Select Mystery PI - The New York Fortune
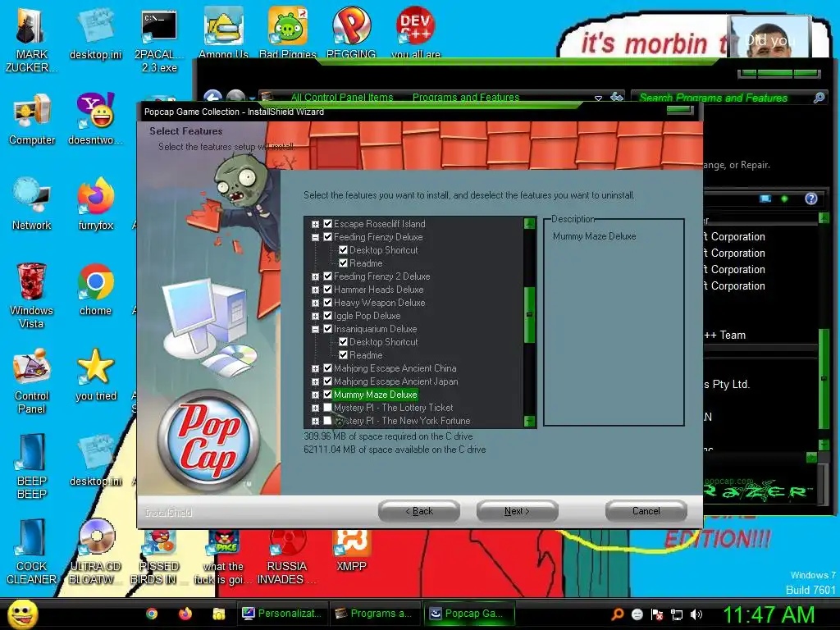Image resolution: width=840 pixels, height=630 pixels. point(401,421)
